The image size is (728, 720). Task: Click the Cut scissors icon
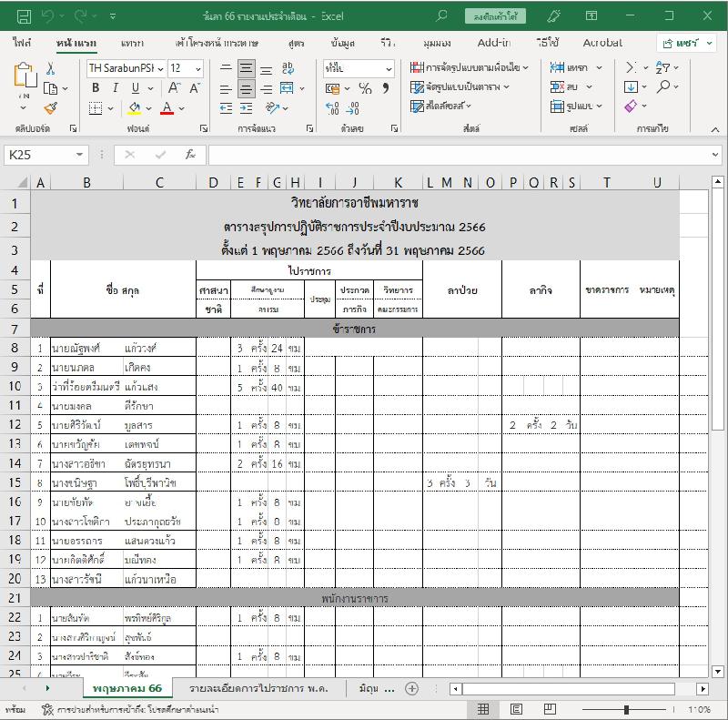50,68
